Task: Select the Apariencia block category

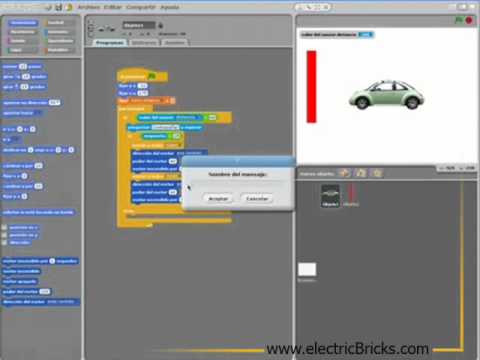Action: coord(23,32)
